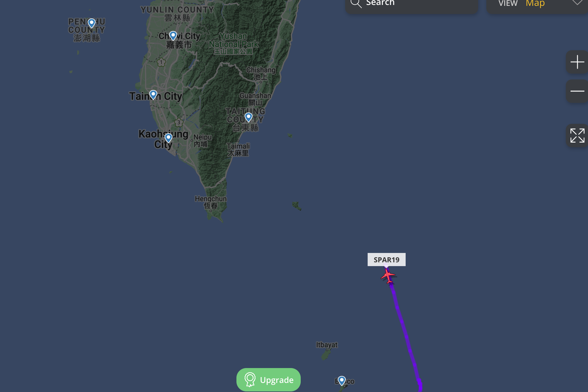Click the airport pin at Tainan City
The width and height of the screenshot is (588, 392).
(153, 95)
